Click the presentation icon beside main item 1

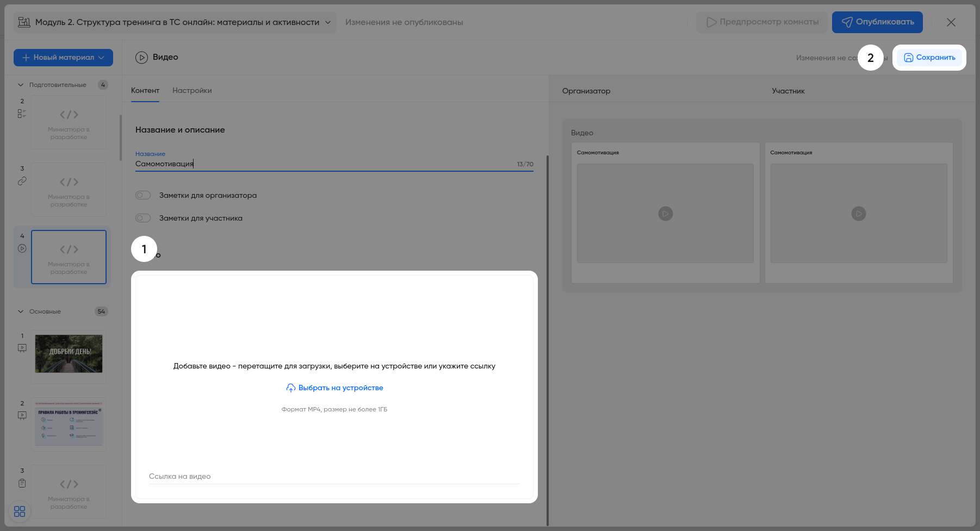22,348
